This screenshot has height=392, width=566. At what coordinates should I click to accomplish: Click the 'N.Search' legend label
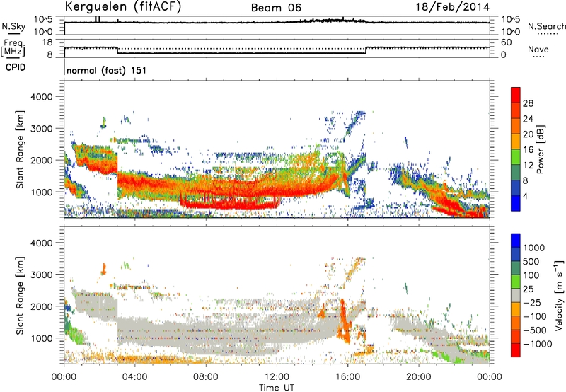pos(546,26)
